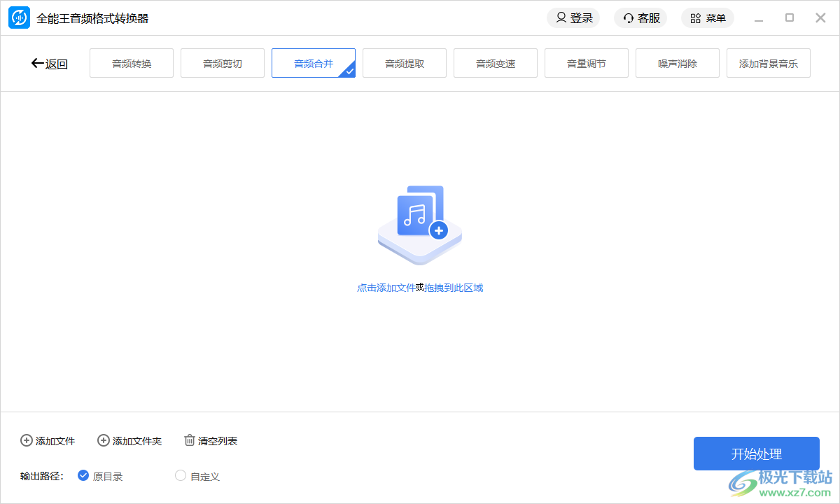Open the 菜单 grid menu
840x504 pixels.
tap(708, 17)
